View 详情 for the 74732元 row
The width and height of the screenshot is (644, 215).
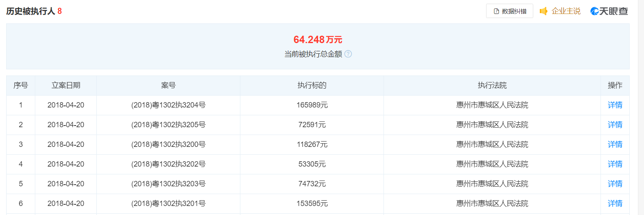pos(614,184)
